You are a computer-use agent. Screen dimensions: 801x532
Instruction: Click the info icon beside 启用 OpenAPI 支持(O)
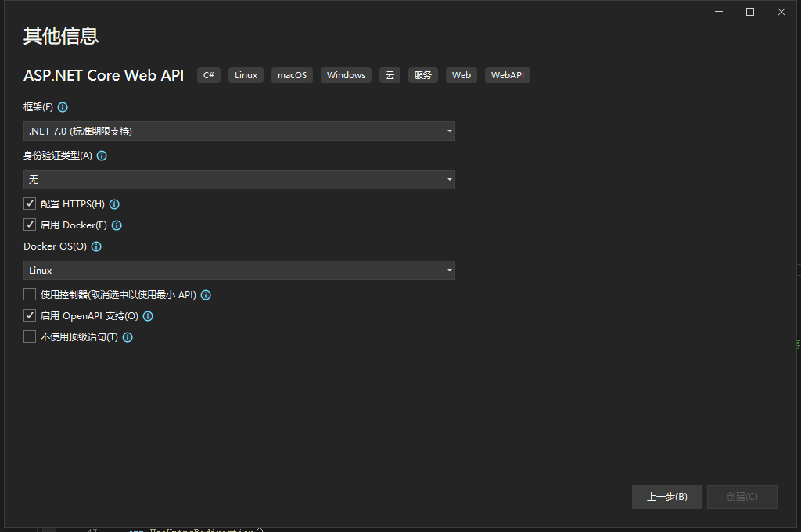coord(148,316)
